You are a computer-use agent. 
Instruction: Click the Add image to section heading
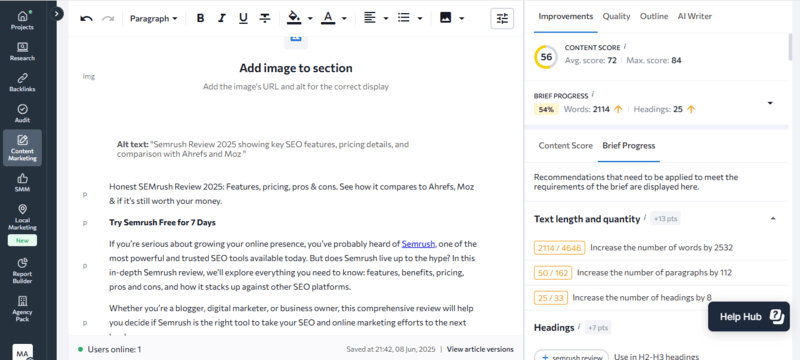pos(296,68)
